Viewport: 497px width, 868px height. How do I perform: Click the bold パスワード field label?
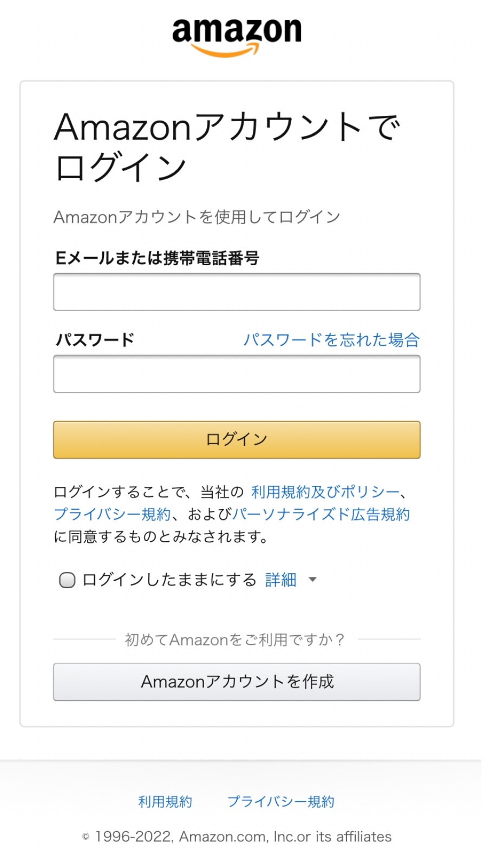(95, 340)
